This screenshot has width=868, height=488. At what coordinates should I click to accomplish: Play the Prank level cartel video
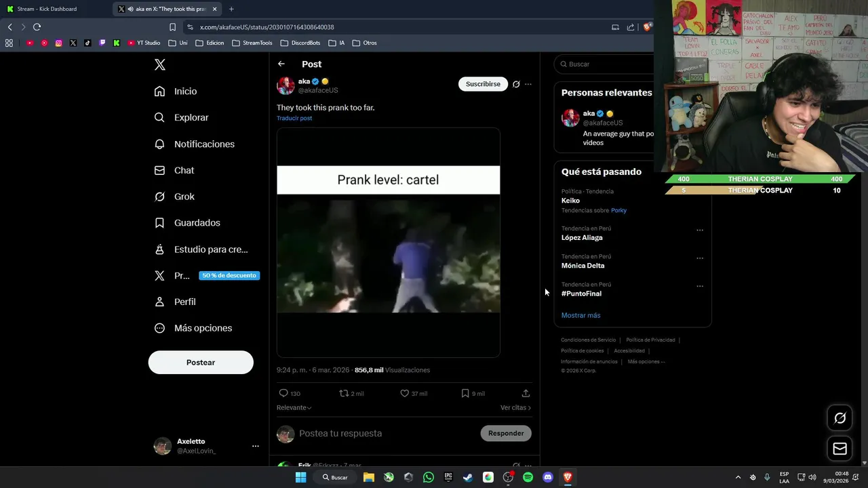389,243
